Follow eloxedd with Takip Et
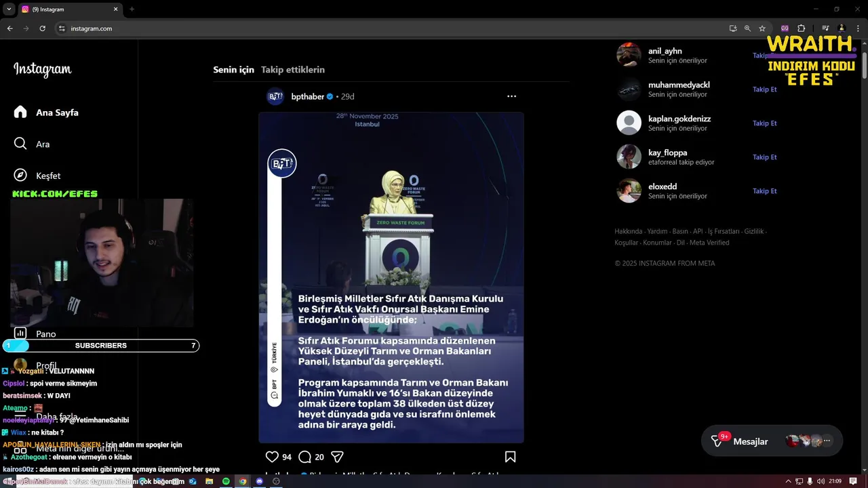The height and width of the screenshot is (488, 868). pos(764,191)
